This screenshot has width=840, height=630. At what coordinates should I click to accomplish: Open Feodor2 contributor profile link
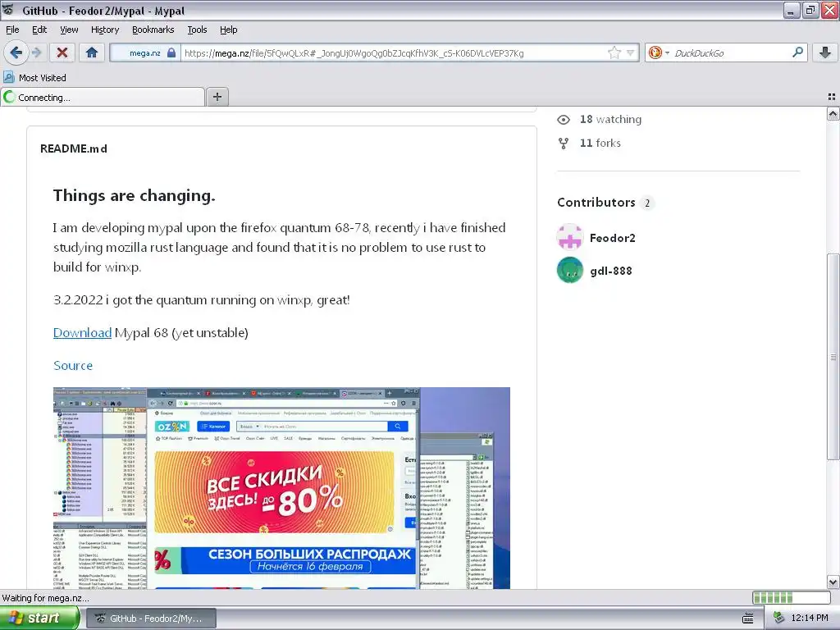612,238
